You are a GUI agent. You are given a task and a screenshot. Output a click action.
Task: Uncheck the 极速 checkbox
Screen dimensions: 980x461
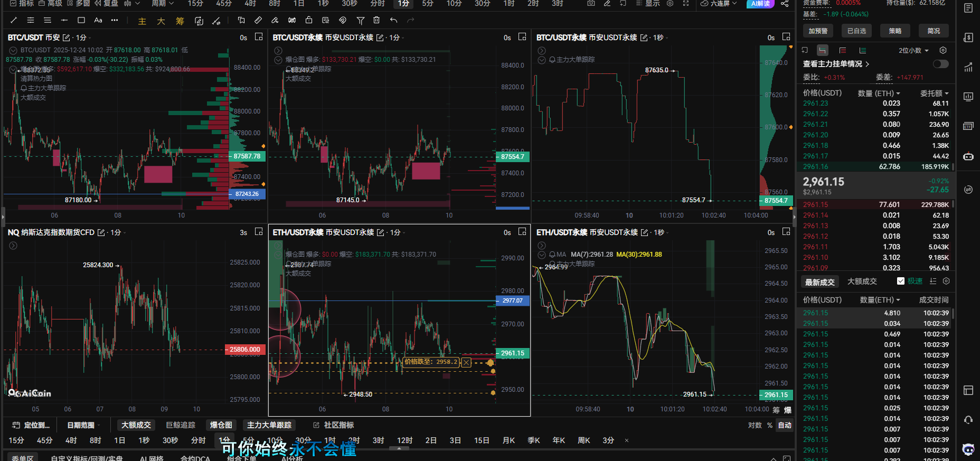tap(901, 281)
